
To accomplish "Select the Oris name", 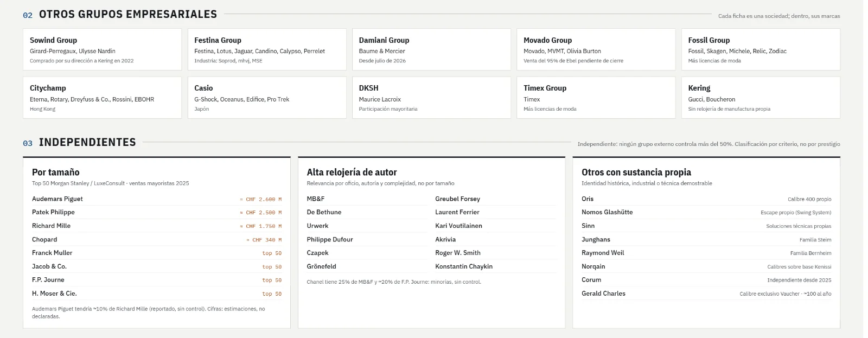I will click(x=588, y=199).
